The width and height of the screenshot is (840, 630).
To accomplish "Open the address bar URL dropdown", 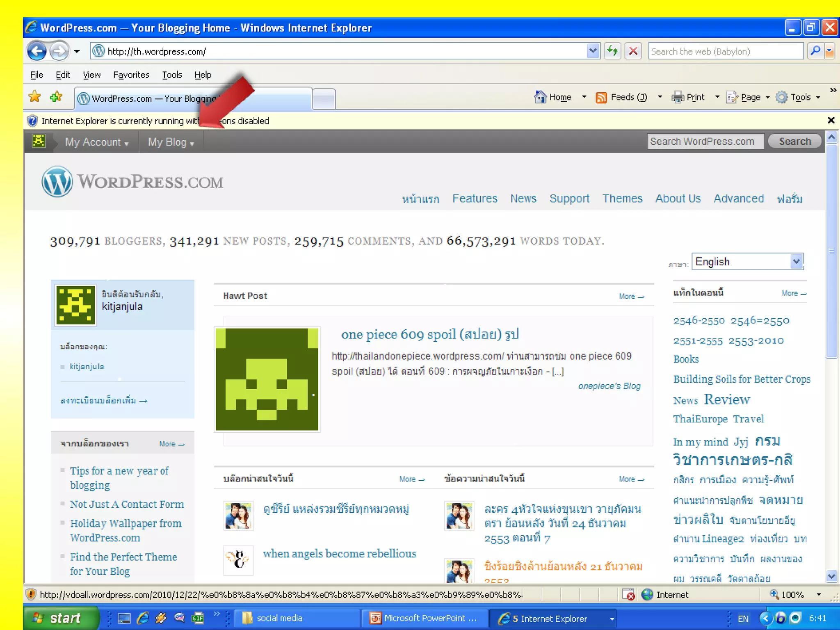I will pos(593,51).
